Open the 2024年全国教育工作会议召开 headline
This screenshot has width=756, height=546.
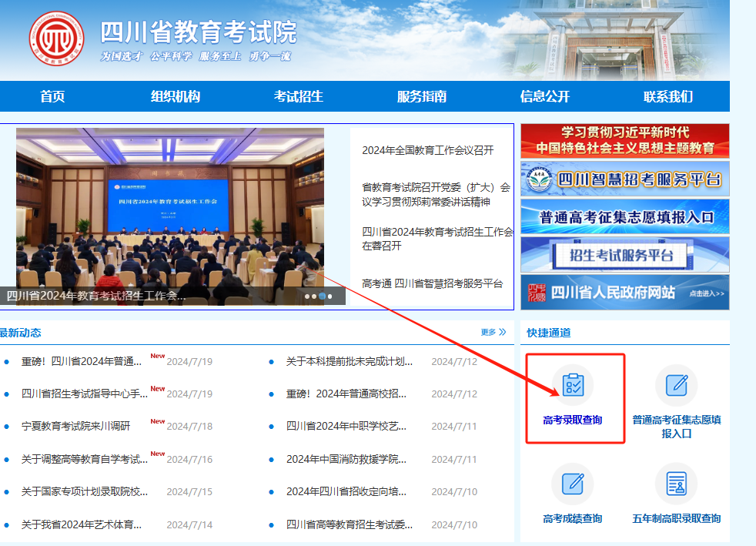tap(427, 150)
